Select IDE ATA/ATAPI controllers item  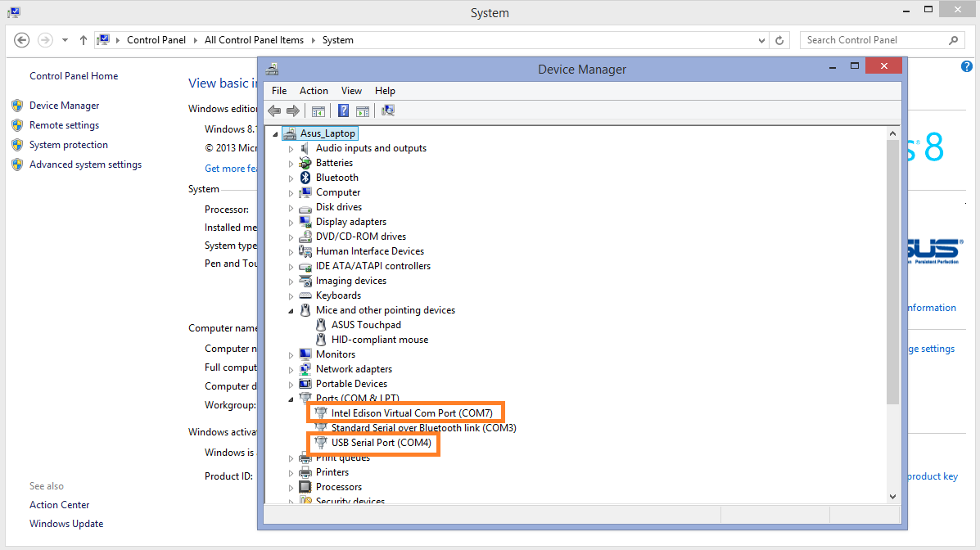[373, 266]
